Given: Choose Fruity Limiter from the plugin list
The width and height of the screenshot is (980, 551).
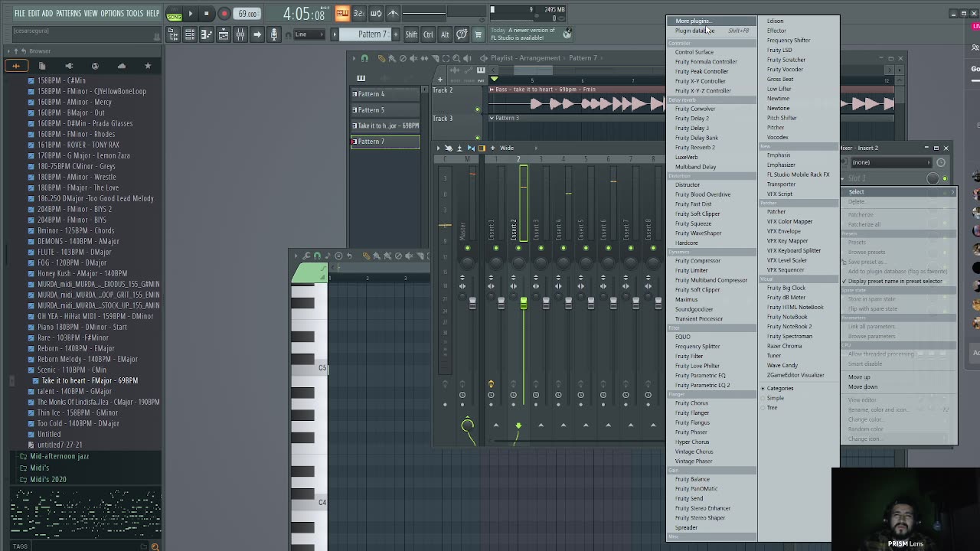Looking at the screenshot, I should pos(691,270).
